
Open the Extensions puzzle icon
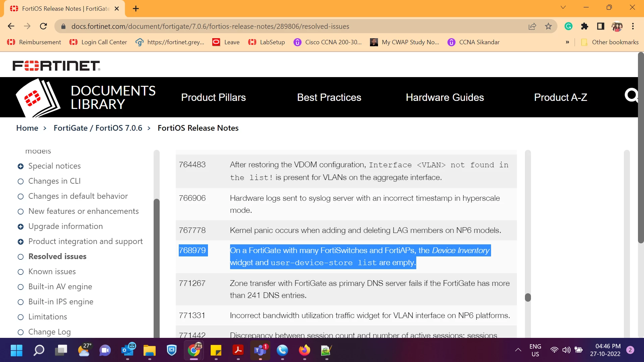pos(585,26)
